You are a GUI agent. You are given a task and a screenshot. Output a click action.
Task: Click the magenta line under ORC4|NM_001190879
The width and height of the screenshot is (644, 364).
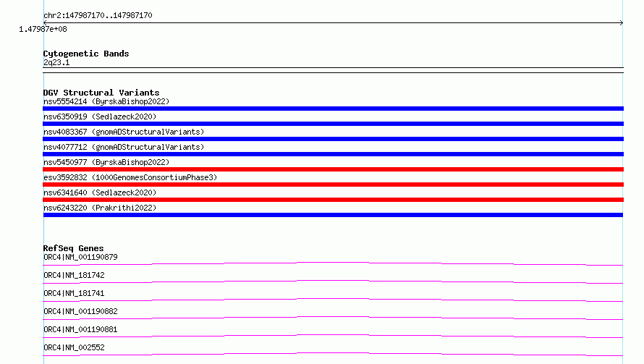click(x=333, y=263)
